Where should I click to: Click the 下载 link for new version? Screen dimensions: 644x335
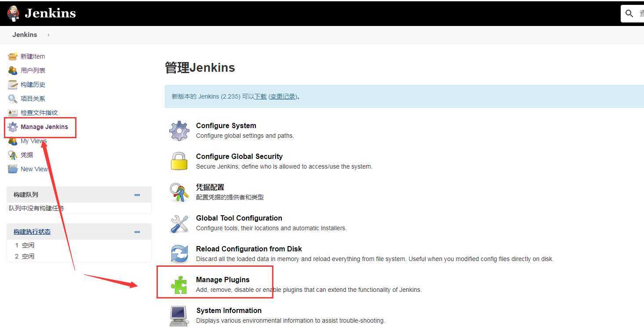point(261,96)
